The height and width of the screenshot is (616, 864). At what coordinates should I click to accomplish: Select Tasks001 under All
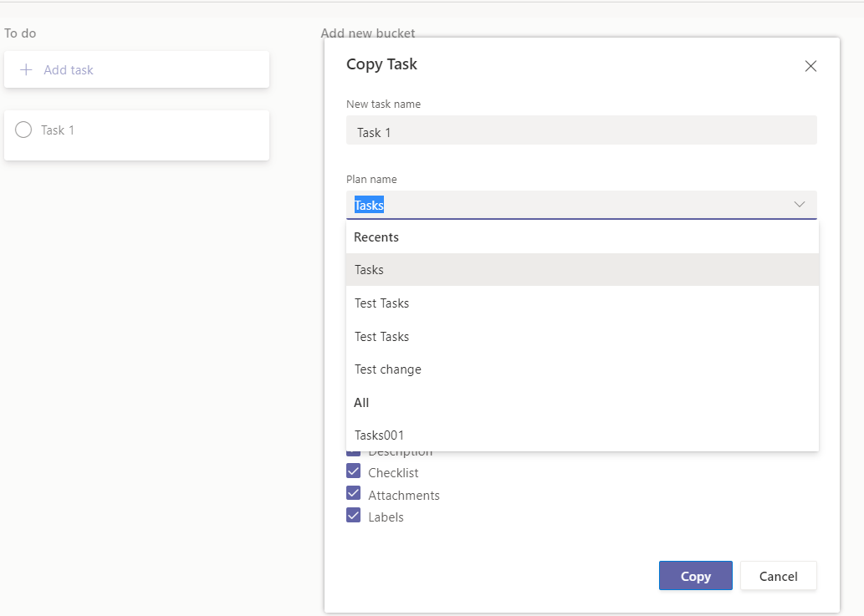coord(582,435)
